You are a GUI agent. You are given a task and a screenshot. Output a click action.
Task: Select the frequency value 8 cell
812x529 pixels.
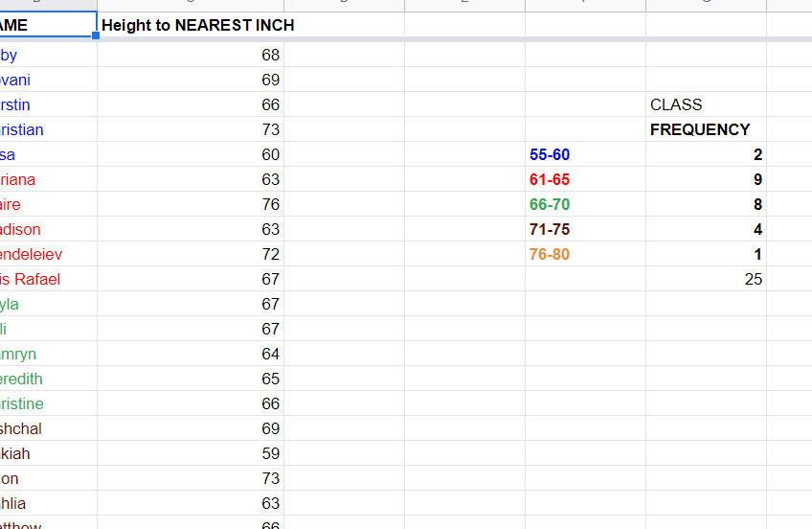707,204
